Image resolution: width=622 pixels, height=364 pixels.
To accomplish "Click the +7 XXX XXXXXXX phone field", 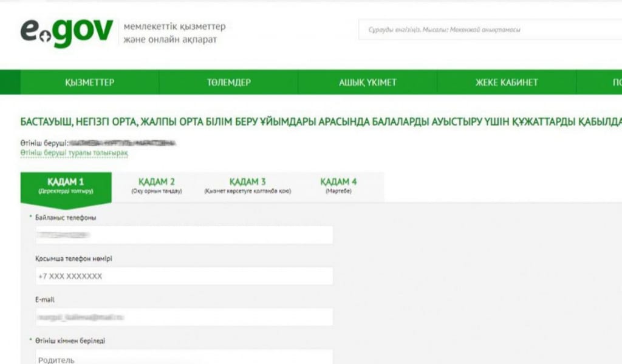I will coord(183,276).
